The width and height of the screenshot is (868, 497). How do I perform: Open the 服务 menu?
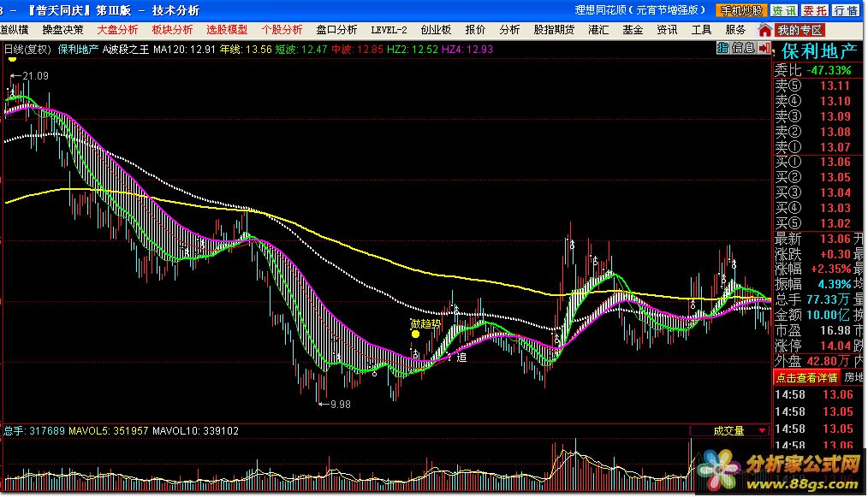tap(735, 30)
